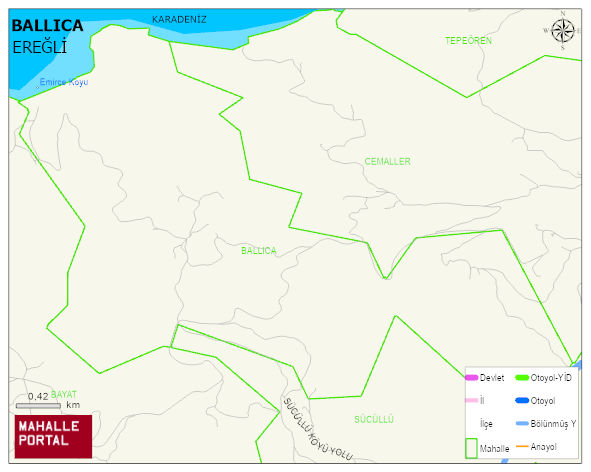Click the Devlet magenta legend swatch
The image size is (591, 472).
pyautogui.click(x=472, y=377)
